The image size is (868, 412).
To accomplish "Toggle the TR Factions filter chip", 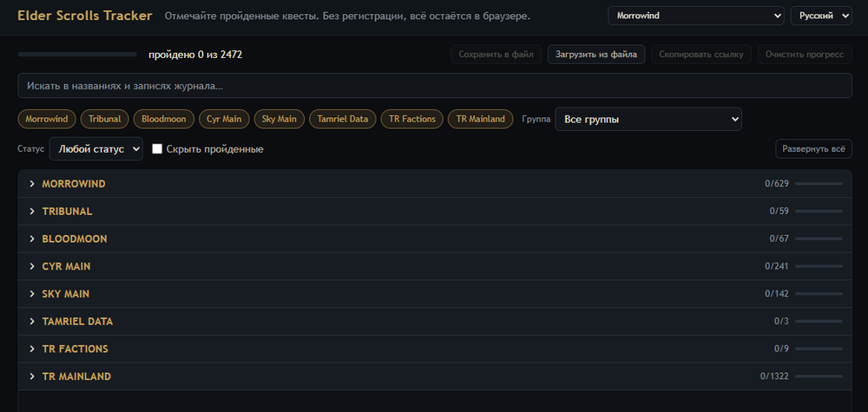I will [x=411, y=119].
